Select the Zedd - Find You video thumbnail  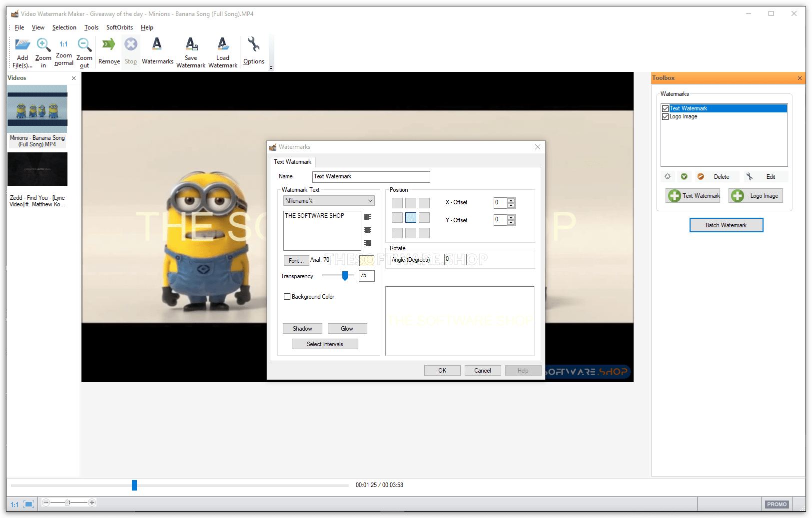point(37,169)
